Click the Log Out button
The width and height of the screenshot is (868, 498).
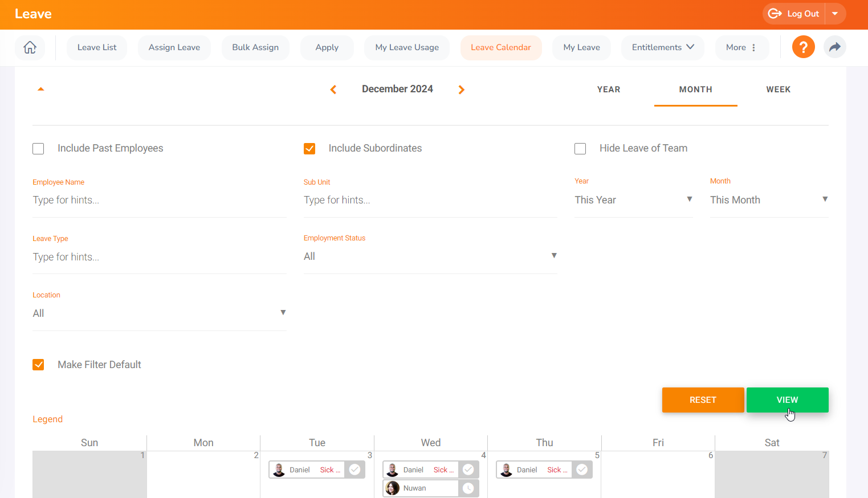[x=793, y=14]
